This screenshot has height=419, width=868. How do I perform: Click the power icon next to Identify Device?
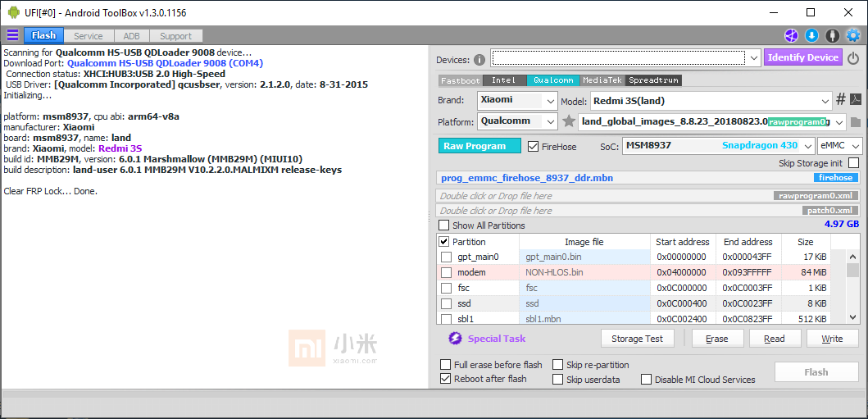pos(853,57)
